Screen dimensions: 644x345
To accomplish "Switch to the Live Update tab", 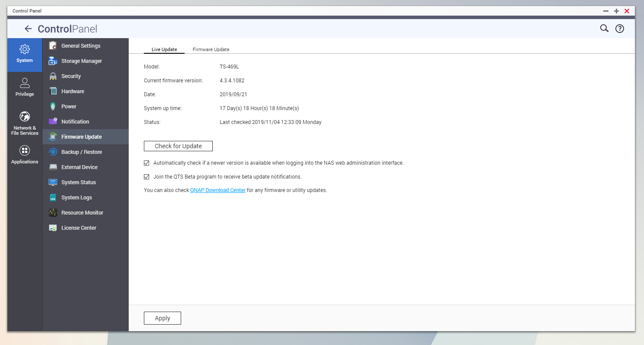I will pyautogui.click(x=164, y=49).
